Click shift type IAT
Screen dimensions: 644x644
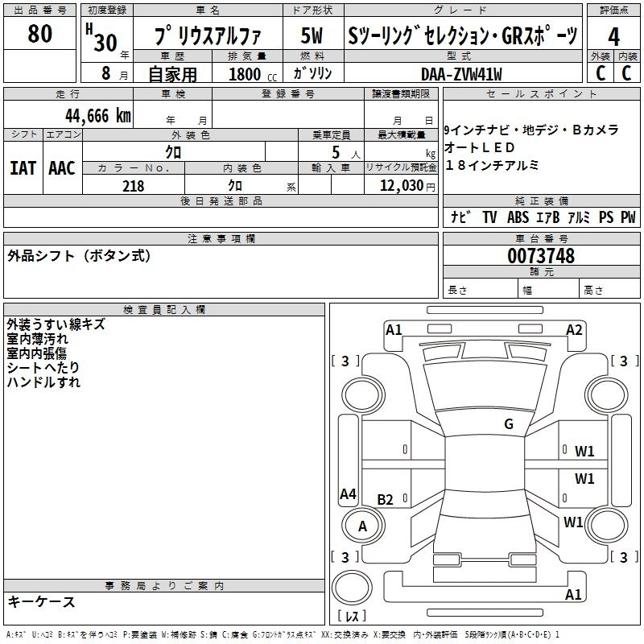[x=23, y=168]
